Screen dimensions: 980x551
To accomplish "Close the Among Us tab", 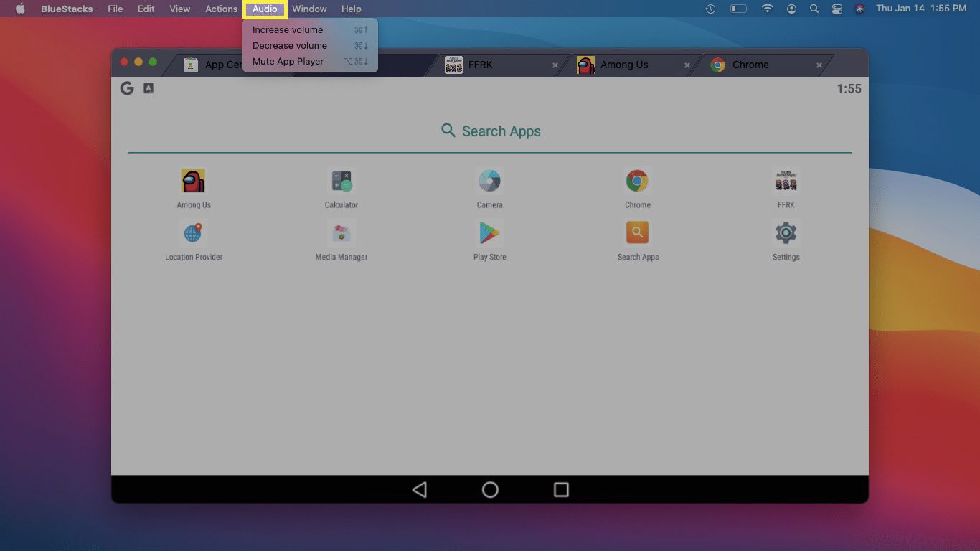I will (687, 65).
